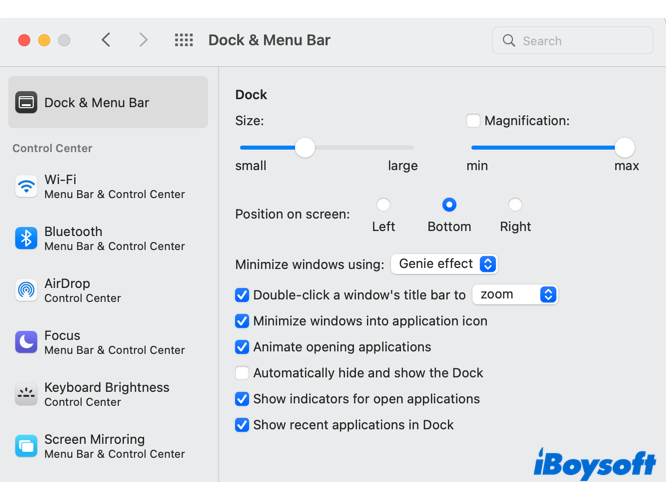666x482 pixels.
Task: Click the Focus moon icon
Action: tap(26, 342)
